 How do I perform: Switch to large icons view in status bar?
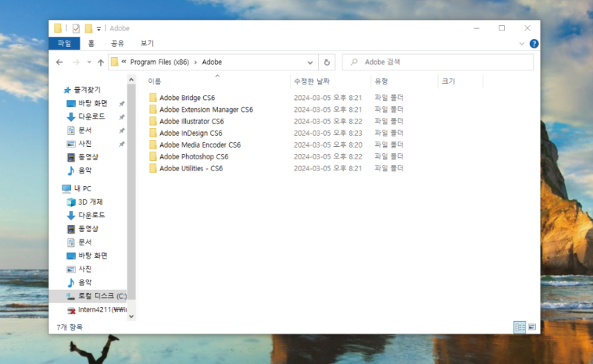[531, 327]
